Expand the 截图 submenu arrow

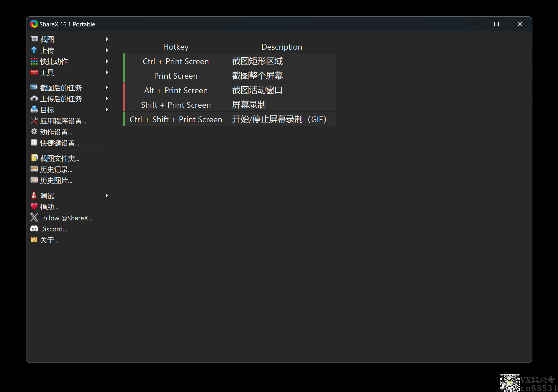coord(107,39)
